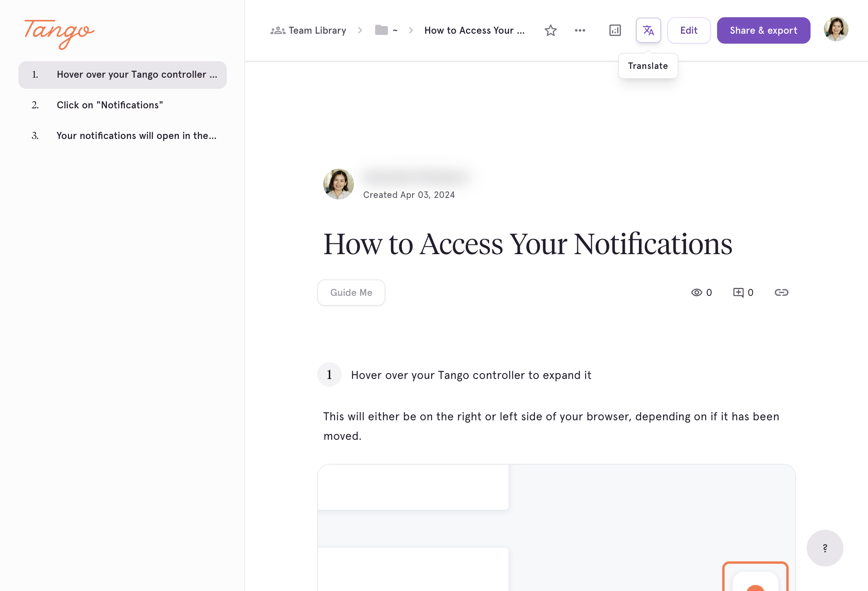Click the step 1 screenshot image
Screen dimensions: 868x591
coord(556,528)
